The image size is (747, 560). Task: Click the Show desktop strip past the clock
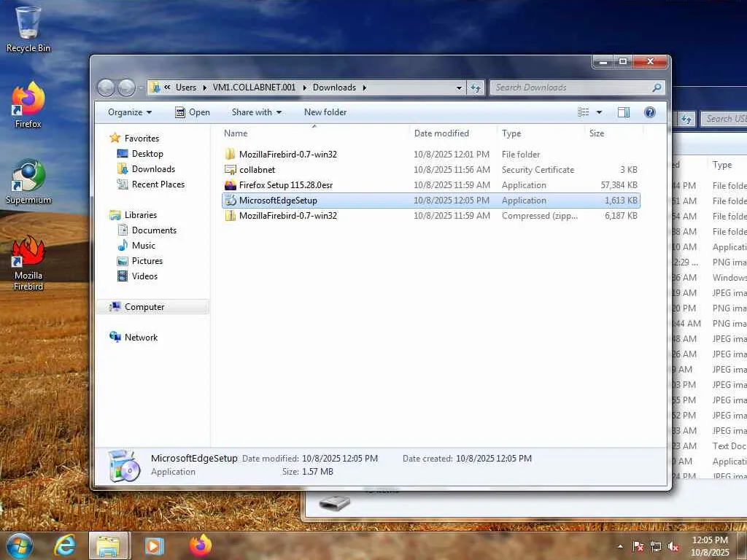click(743, 545)
